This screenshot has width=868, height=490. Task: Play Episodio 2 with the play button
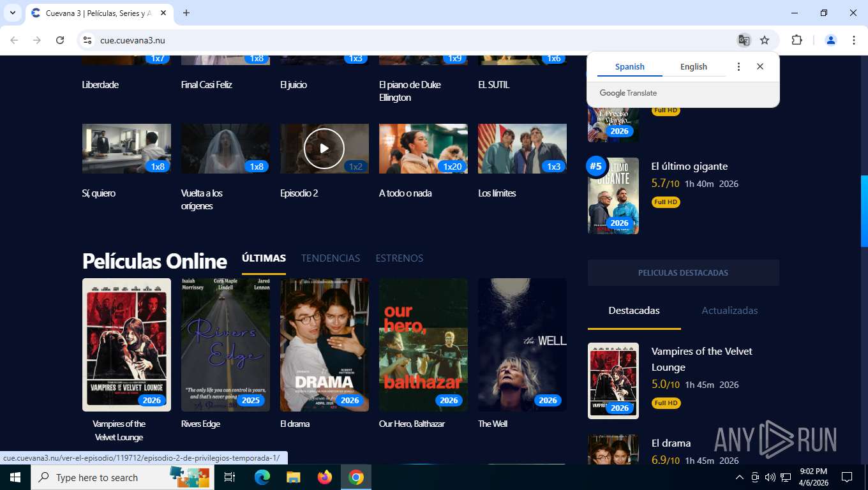point(324,149)
